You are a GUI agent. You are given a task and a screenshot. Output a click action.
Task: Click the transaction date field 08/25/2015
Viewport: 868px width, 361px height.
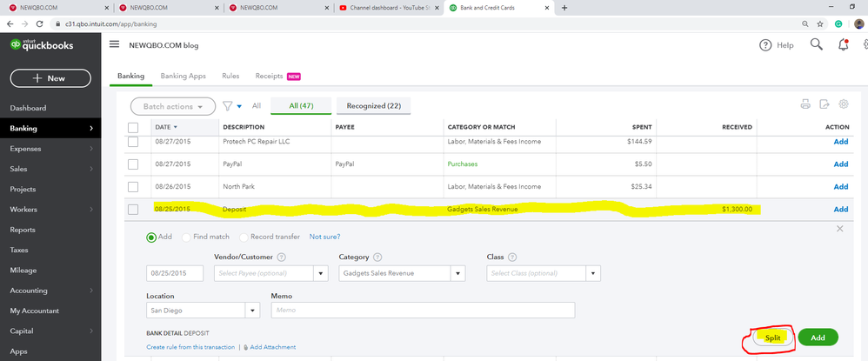pos(175,273)
